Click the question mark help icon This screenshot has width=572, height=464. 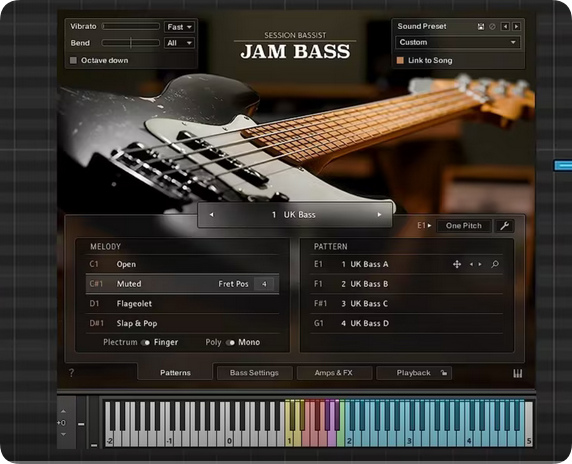[72, 373]
